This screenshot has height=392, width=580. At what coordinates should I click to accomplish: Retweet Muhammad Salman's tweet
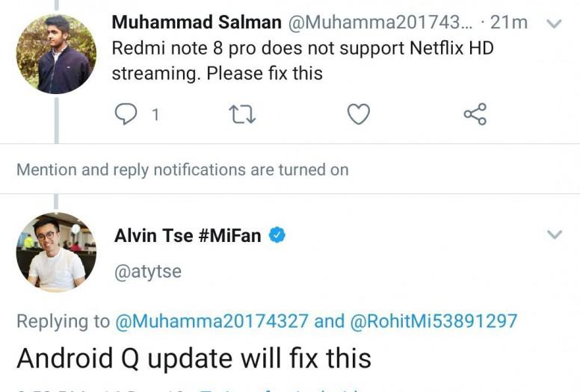[242, 114]
